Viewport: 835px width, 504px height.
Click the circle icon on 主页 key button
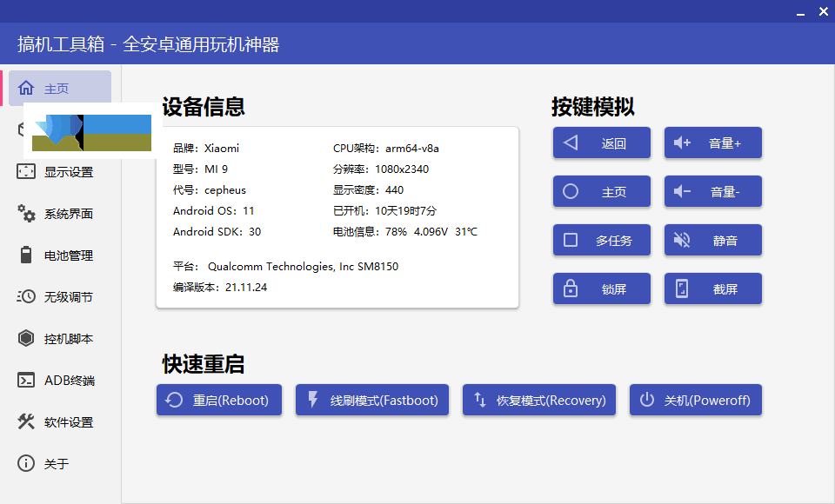571,191
